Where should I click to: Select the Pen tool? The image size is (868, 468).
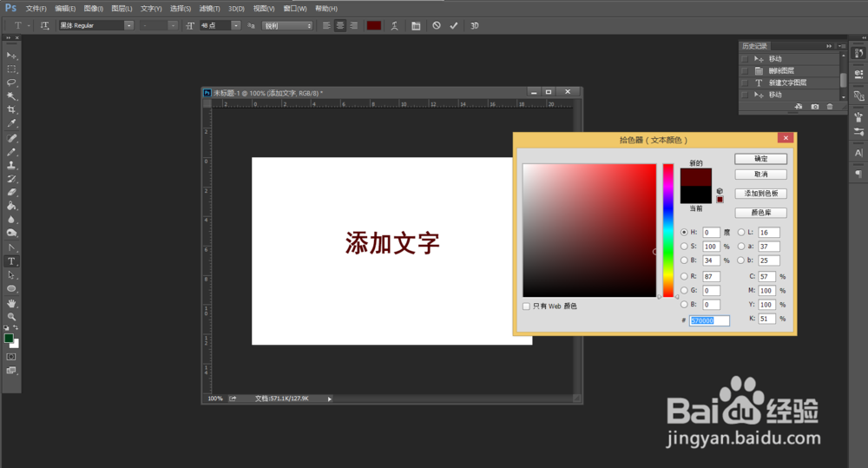[x=11, y=247]
